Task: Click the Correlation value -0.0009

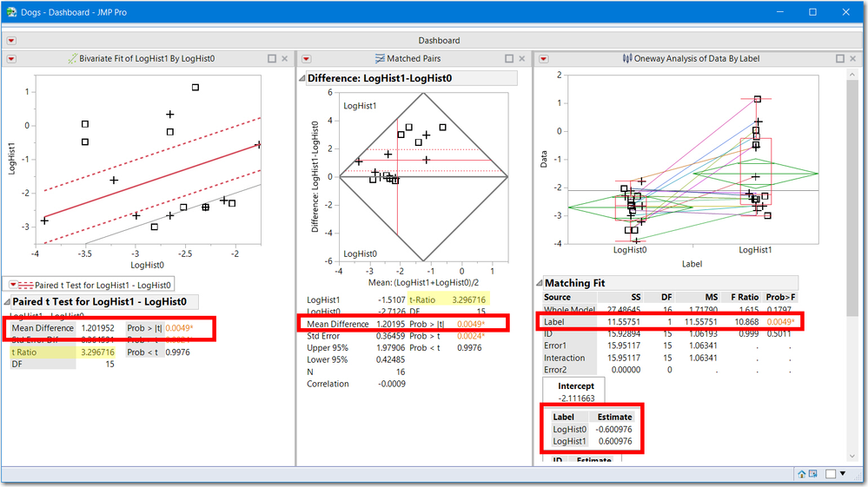Action: 392,384
